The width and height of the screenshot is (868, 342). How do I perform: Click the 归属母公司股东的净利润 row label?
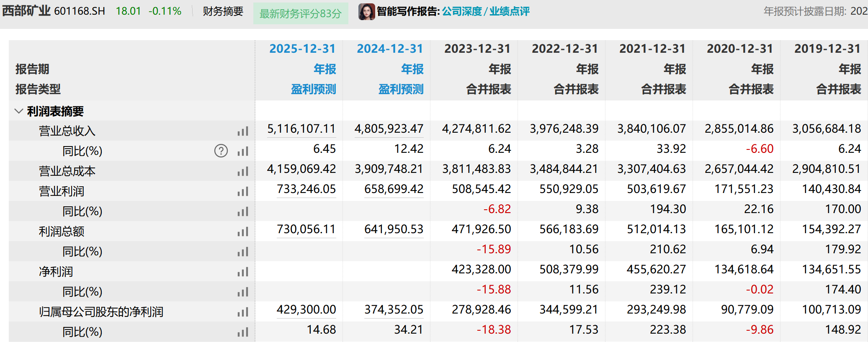(x=101, y=312)
